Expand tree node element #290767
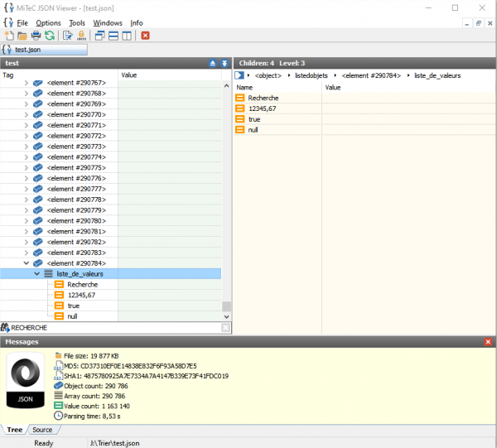The width and height of the screenshot is (497, 448). pos(27,83)
